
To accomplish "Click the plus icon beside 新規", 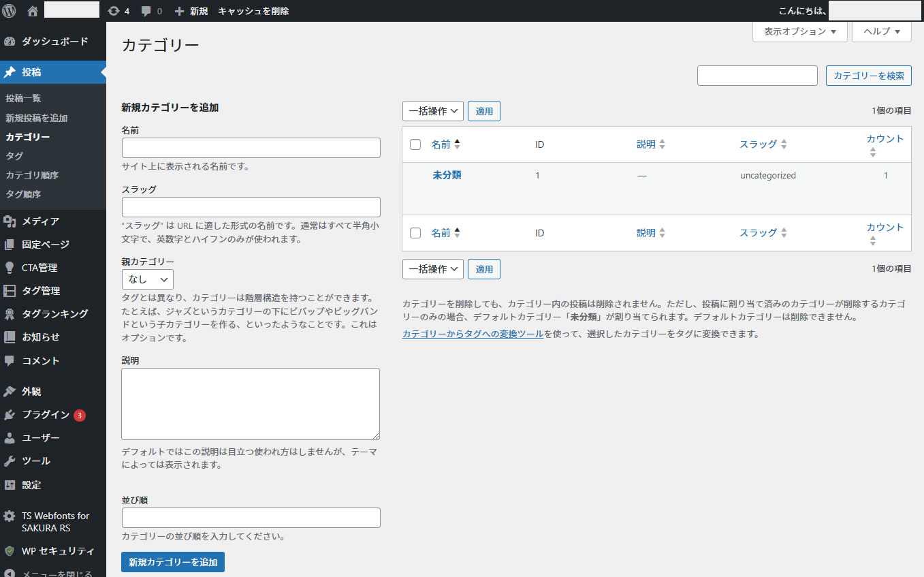I will coord(180,11).
